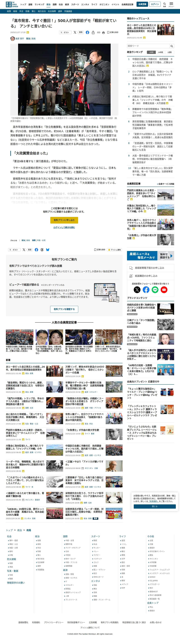Open 産経新聞電子版のお申し込み link
The height and width of the screenshot is (644, 180).
(150, 268)
